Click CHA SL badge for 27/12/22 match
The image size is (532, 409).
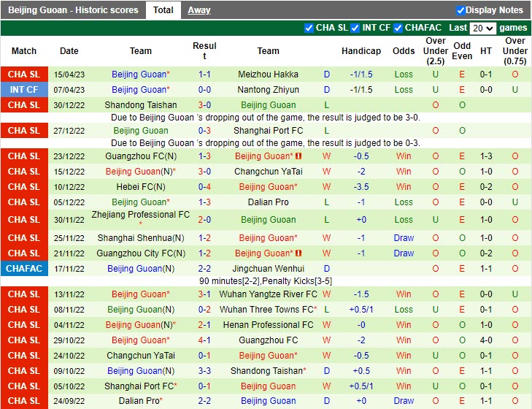(24, 131)
